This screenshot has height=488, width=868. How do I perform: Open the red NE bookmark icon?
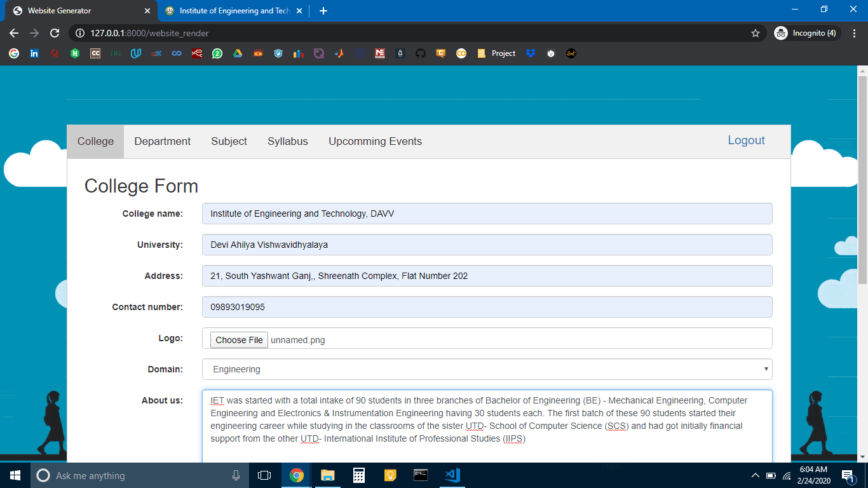[x=380, y=53]
